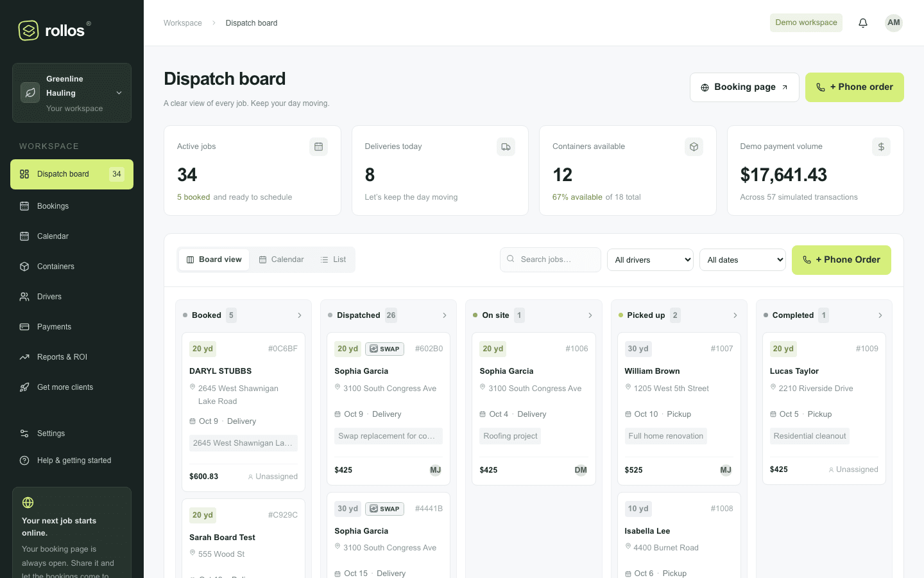Click the Booking page button

point(744,87)
